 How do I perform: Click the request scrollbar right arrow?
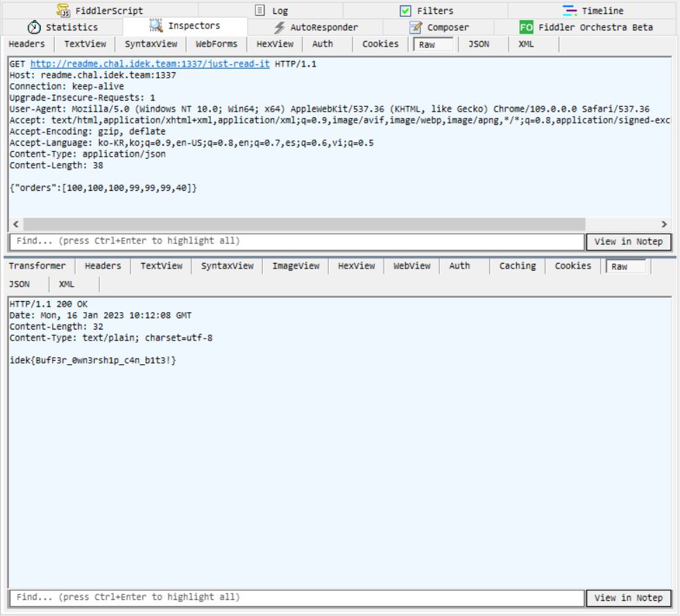664,224
